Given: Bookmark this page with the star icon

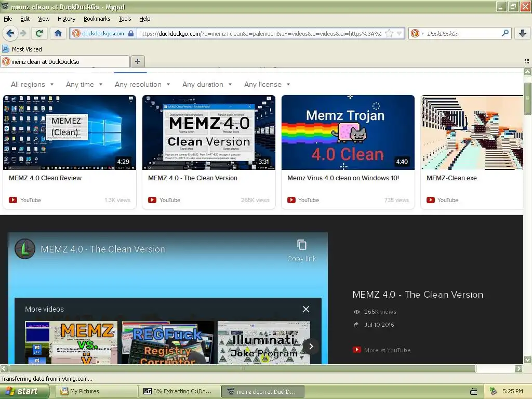Looking at the screenshot, I should tap(389, 33).
